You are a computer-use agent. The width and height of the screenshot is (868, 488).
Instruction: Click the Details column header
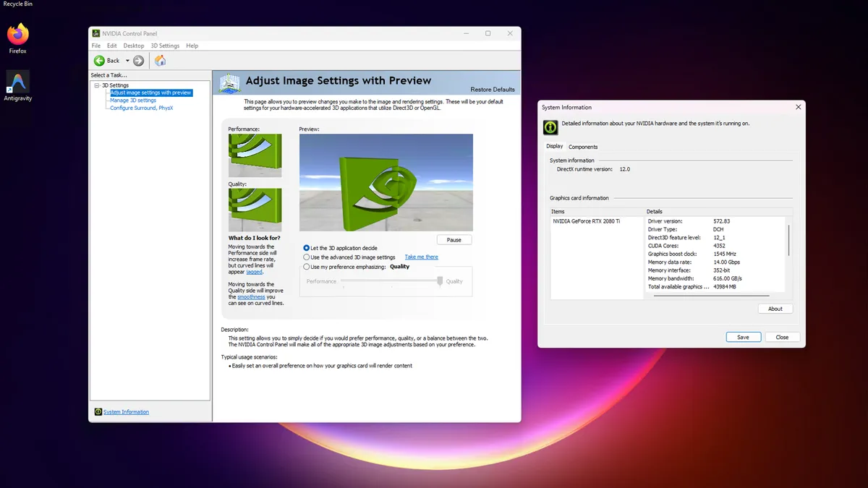[719, 212]
